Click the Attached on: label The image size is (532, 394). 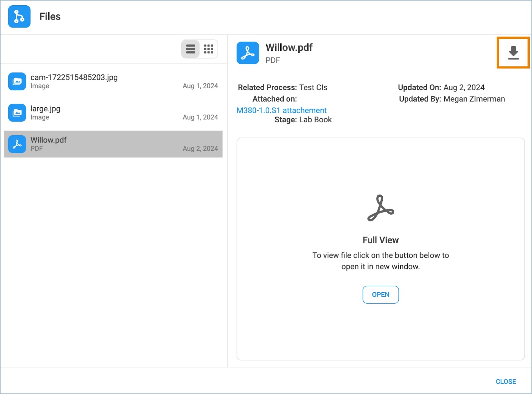[275, 99]
